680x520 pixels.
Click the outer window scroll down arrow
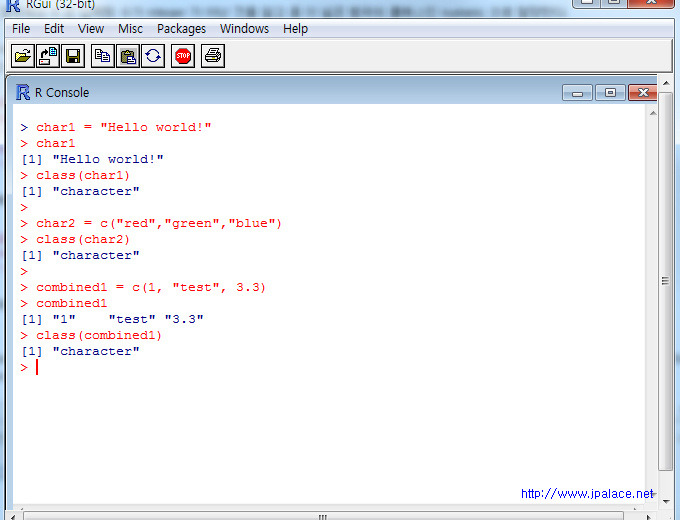pos(666,502)
